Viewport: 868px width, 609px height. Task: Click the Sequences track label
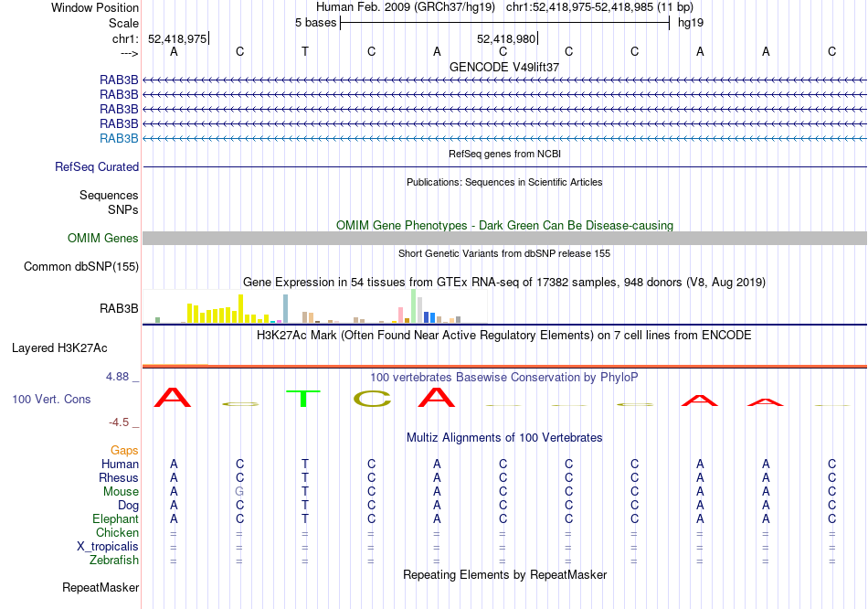click(x=109, y=195)
